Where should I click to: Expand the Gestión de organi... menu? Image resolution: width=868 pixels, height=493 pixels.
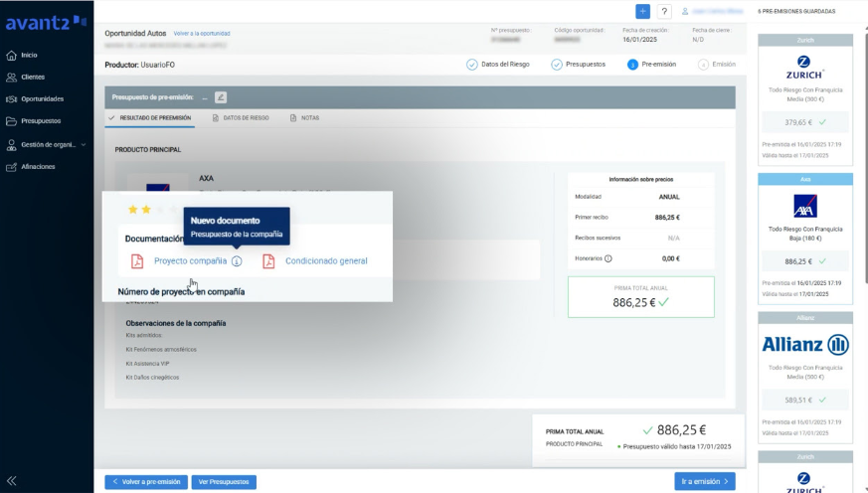[x=47, y=145]
